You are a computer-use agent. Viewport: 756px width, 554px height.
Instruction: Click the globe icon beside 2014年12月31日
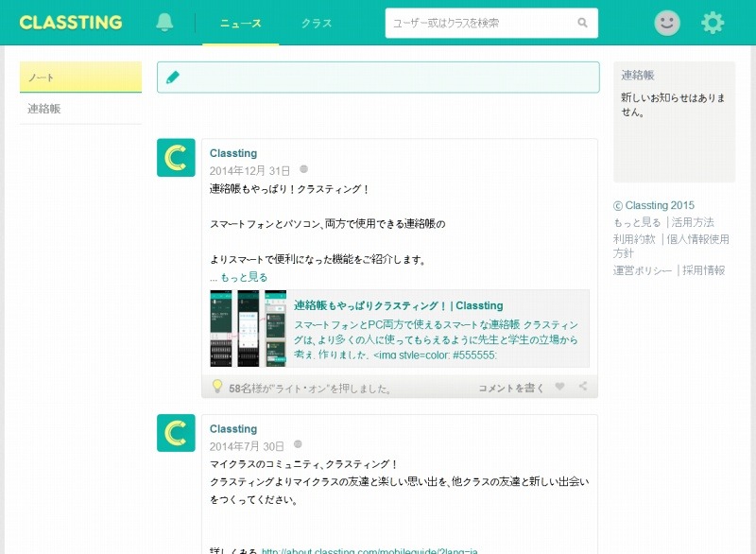point(303,169)
